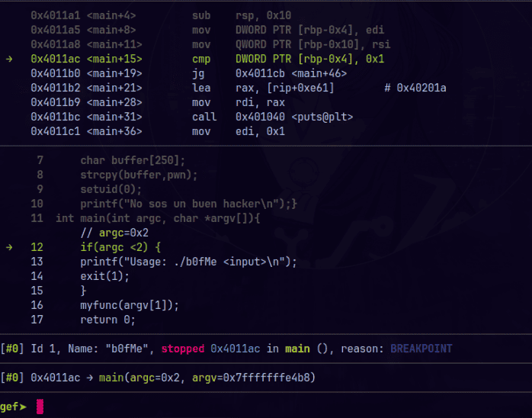Click the 'lea' mnemonic
532x418 pixels.
201,88
